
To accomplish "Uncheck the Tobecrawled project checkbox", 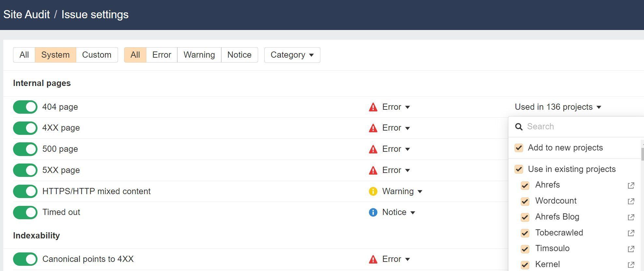I will [525, 233].
